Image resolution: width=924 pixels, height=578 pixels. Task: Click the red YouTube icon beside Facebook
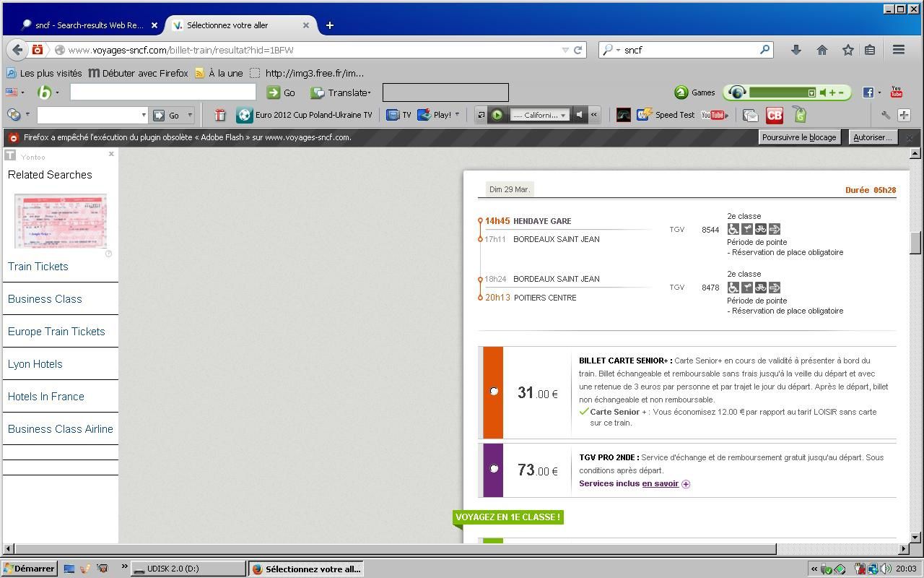click(x=897, y=92)
